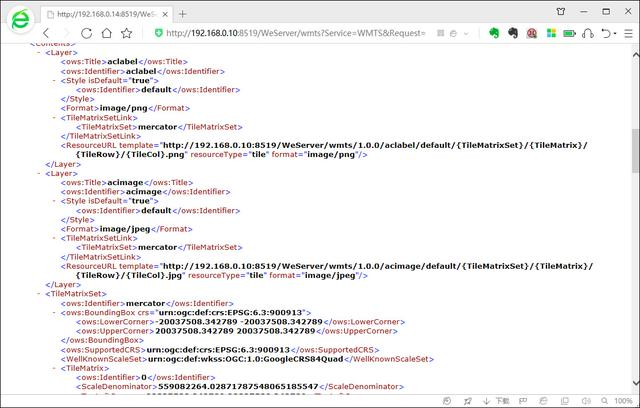
Task: Collapse the Layer node containing acimage
Action: [39, 173]
